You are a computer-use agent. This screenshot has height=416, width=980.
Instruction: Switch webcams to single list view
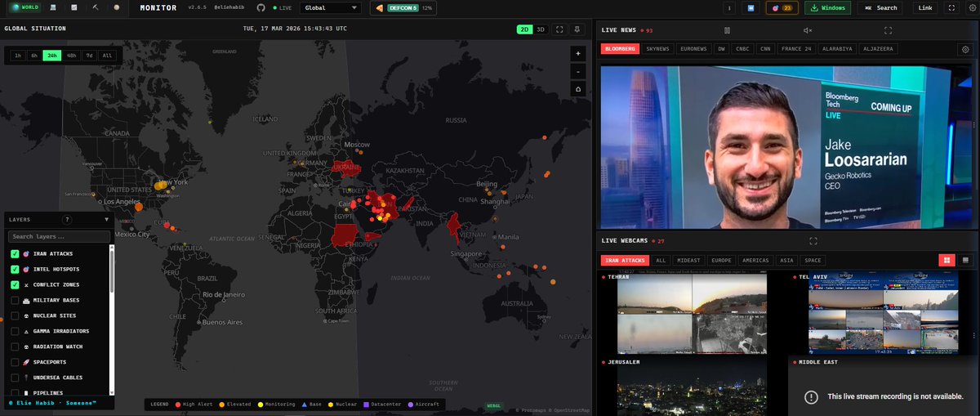[x=965, y=260]
